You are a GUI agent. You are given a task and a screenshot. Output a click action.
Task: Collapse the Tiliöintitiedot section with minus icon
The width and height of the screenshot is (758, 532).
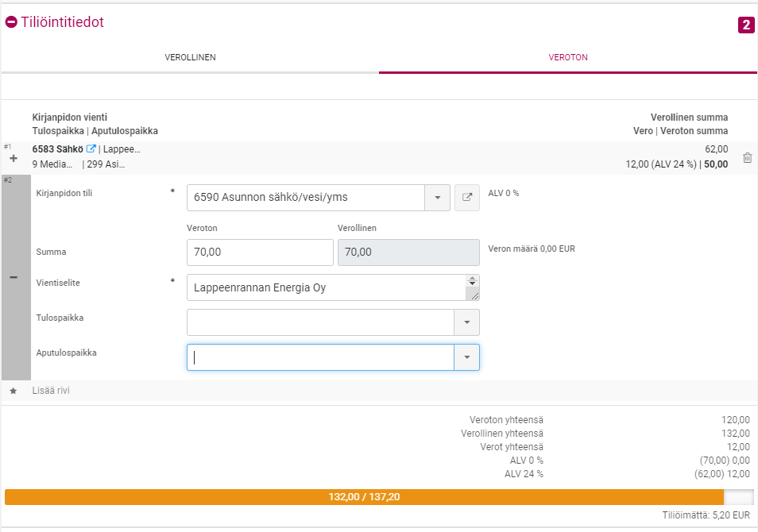coord(11,23)
